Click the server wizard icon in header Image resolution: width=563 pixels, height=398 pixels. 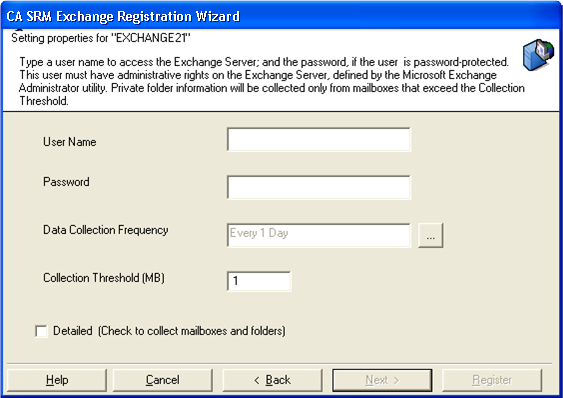[538, 55]
